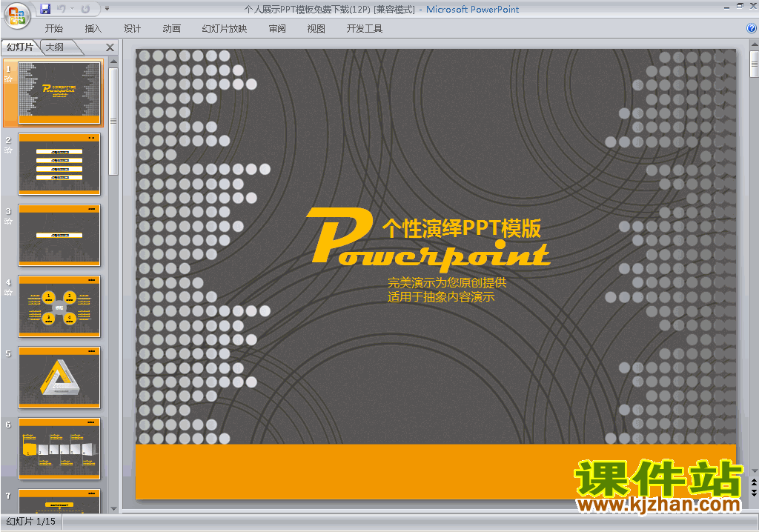This screenshot has height=532, width=759.
Task: Click the animation star icon under slide 4
Action: tap(8, 293)
